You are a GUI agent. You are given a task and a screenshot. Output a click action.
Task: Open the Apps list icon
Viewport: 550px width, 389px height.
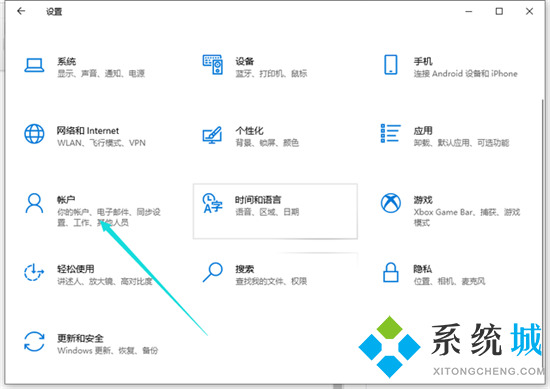pyautogui.click(x=390, y=133)
